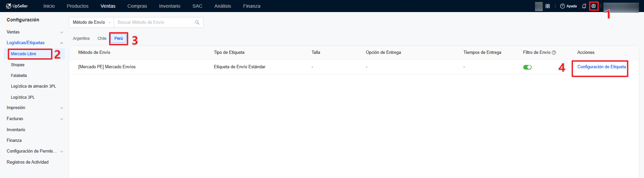Expand the Facturas section

(x=61, y=119)
